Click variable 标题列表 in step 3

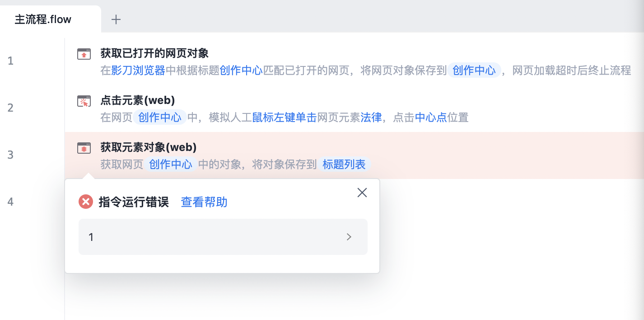pyautogui.click(x=344, y=164)
